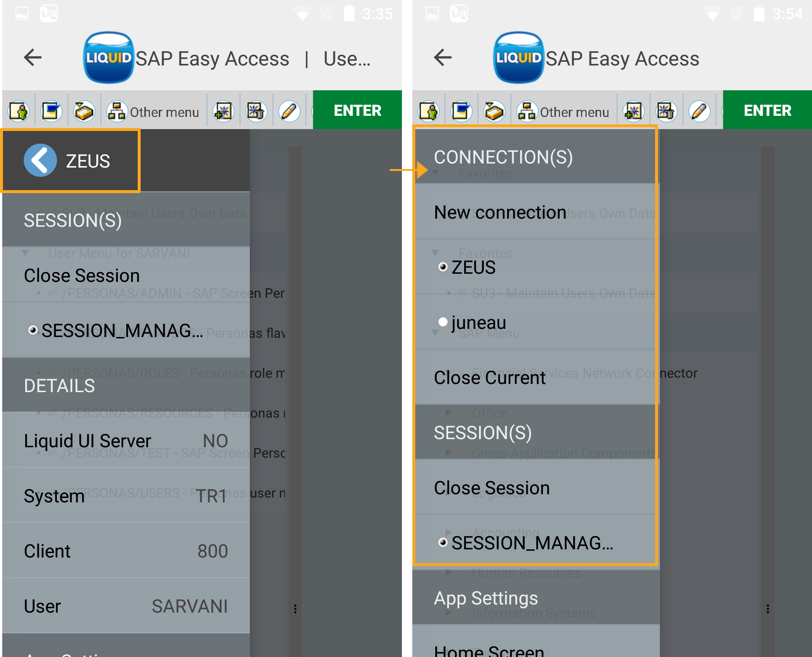Tap App Settings header in right drawer

click(536, 597)
